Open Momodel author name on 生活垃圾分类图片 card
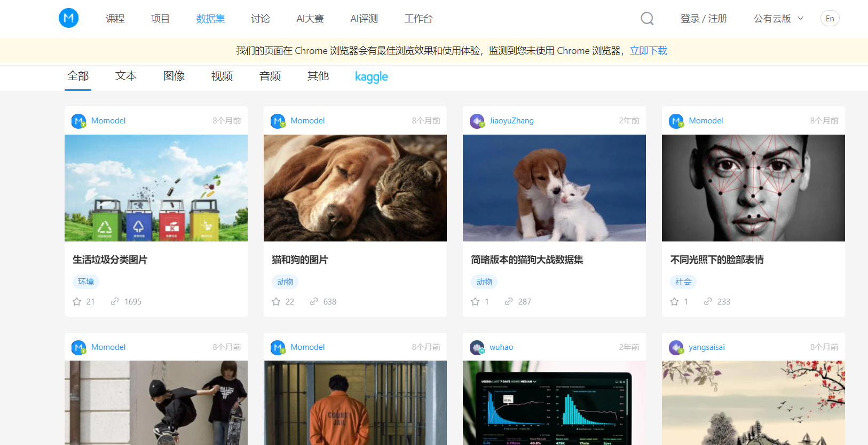 108,121
